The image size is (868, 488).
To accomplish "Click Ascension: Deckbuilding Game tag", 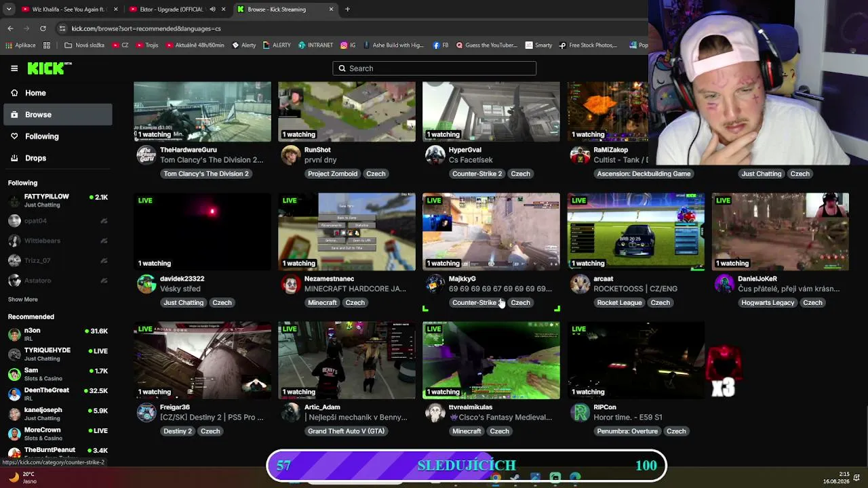I will click(x=644, y=174).
